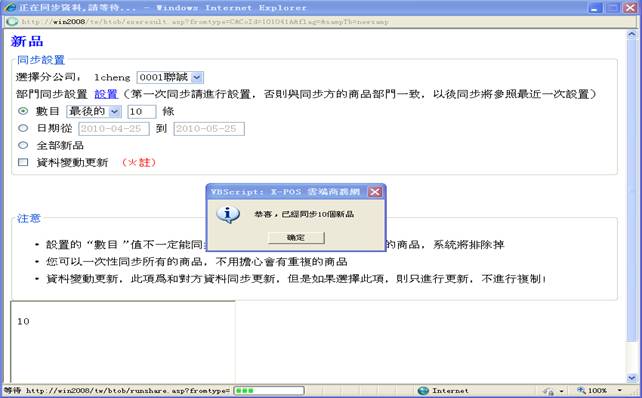Select the 日期從 radio button
642x398 pixels.
[23, 128]
